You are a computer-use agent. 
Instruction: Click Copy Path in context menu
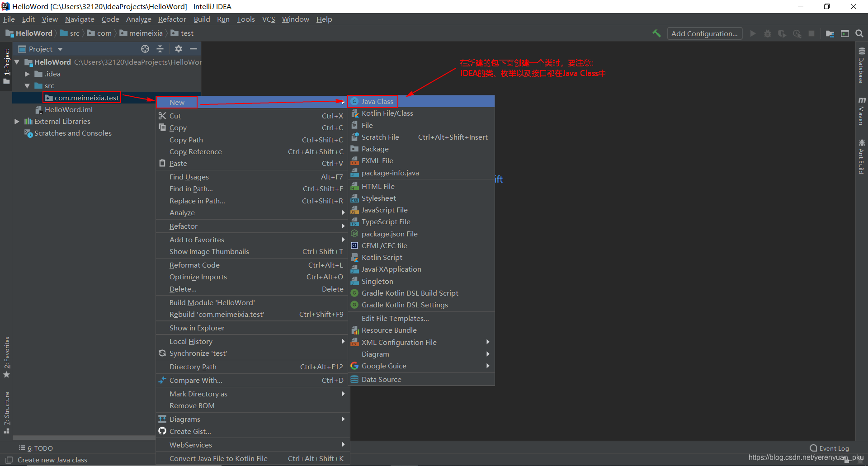click(x=253, y=140)
